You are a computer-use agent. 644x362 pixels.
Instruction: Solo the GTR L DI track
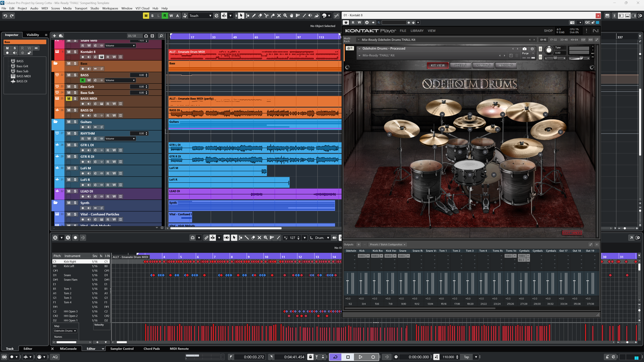pyautogui.click(x=75, y=145)
